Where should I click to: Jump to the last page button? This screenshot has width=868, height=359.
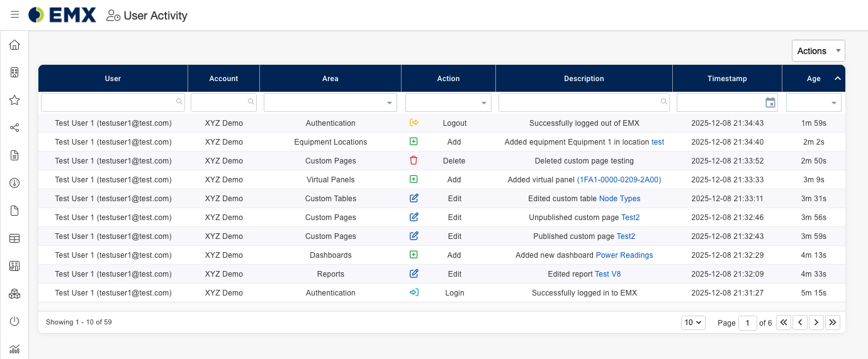point(833,323)
